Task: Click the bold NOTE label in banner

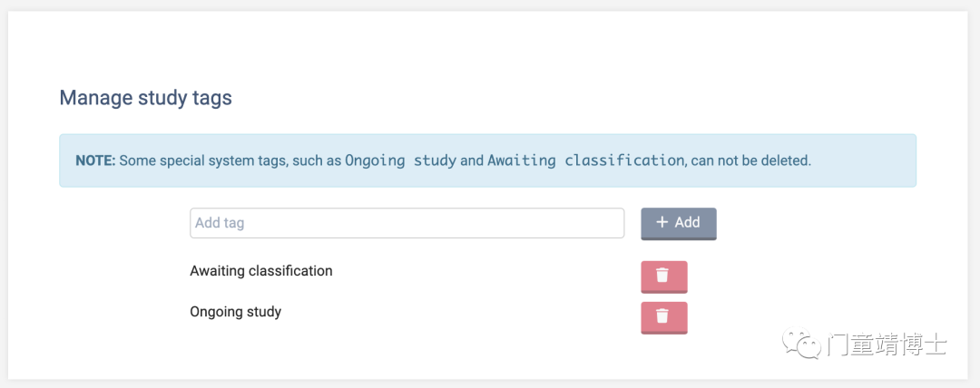Action: click(95, 160)
